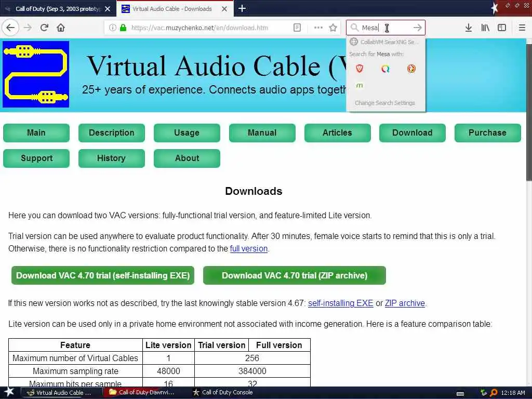This screenshot has height=399, width=532.
Task: Download stable 4.67 self-installing EXE link
Action: point(341,303)
